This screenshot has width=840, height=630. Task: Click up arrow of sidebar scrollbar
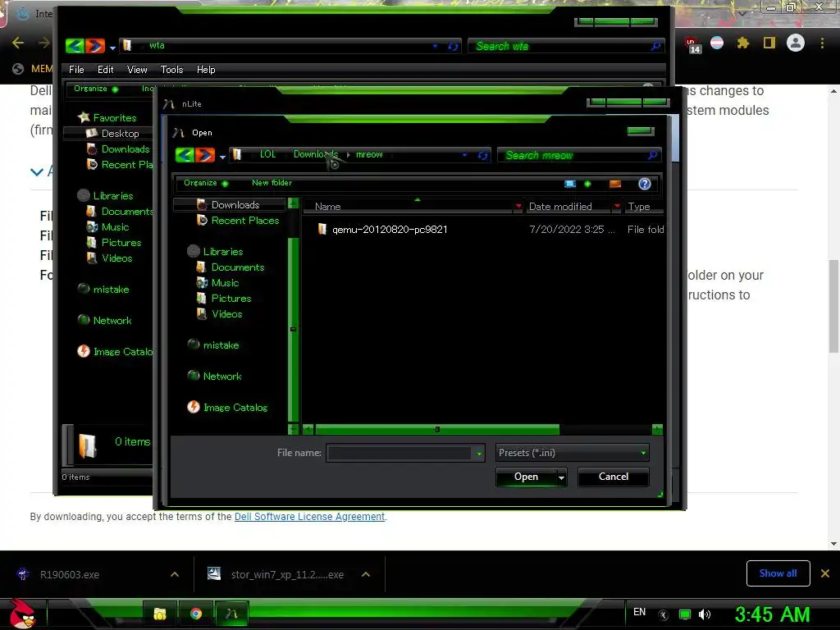[x=293, y=203]
